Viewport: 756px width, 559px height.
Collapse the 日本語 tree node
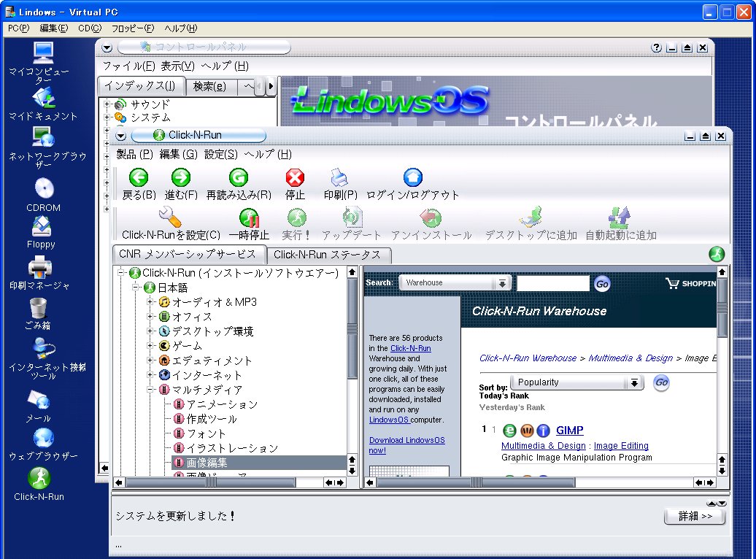click(136, 288)
